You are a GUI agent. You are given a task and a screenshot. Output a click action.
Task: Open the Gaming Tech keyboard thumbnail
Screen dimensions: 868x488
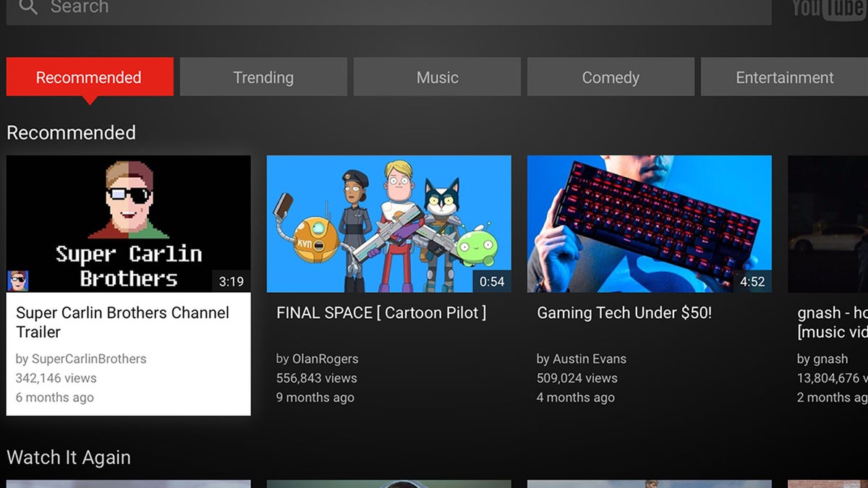pos(650,224)
